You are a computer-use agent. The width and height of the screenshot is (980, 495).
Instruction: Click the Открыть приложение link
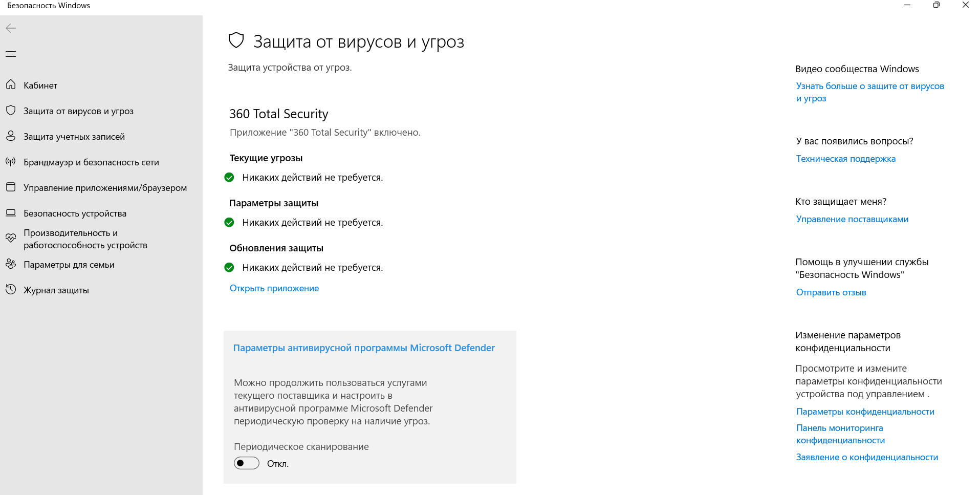274,288
